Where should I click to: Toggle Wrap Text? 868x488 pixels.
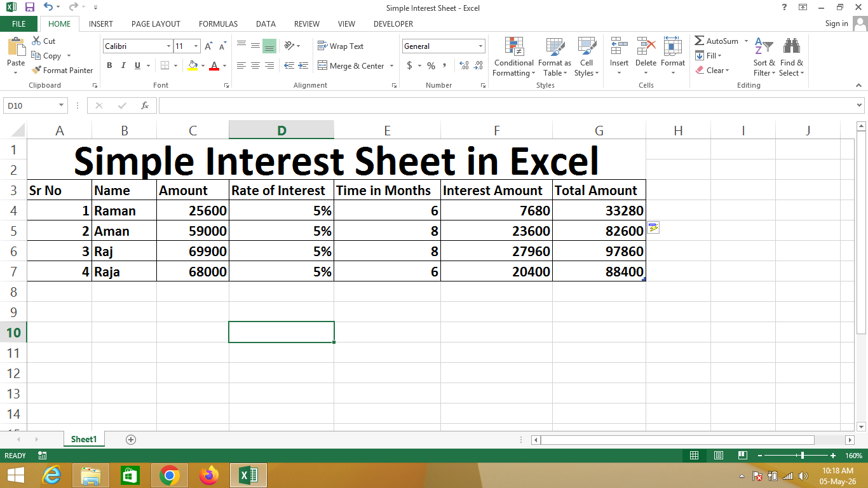(341, 46)
